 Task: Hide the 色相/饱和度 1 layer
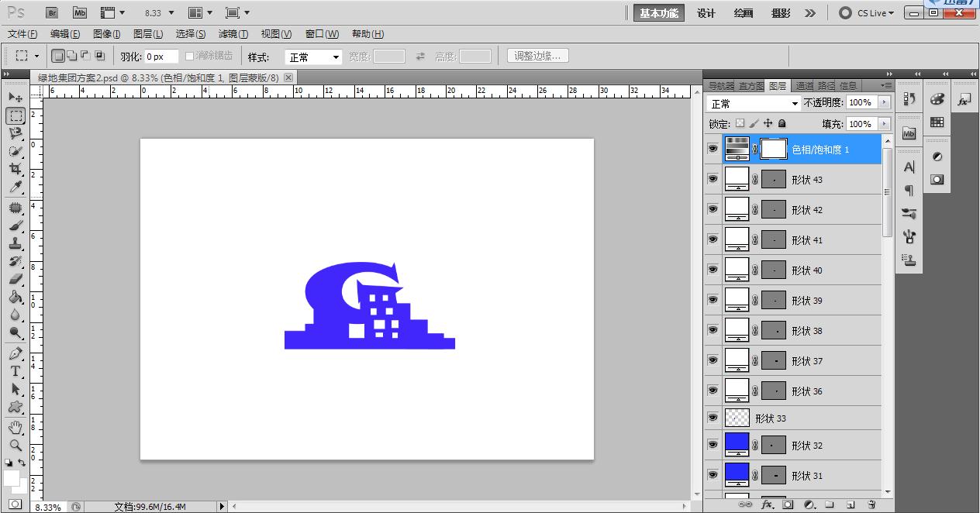coord(713,149)
